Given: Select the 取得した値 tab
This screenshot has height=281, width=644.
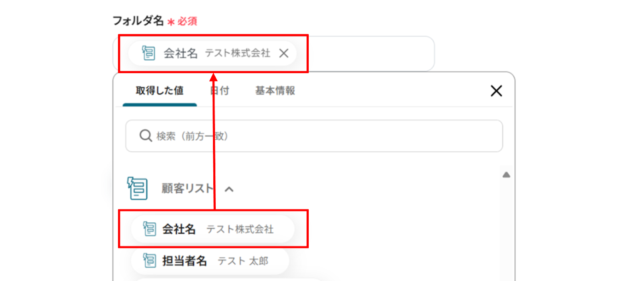Looking at the screenshot, I should (160, 91).
